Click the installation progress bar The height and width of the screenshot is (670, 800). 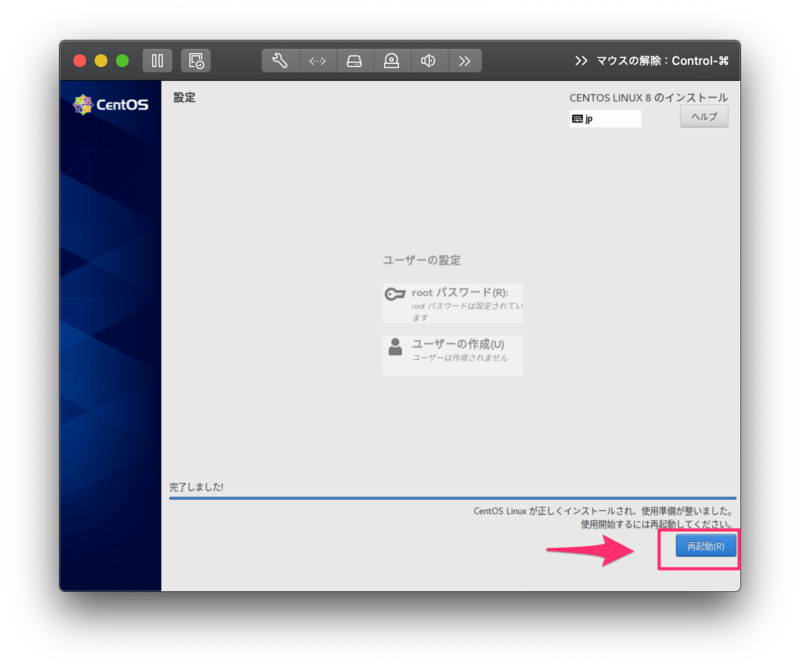[x=453, y=498]
